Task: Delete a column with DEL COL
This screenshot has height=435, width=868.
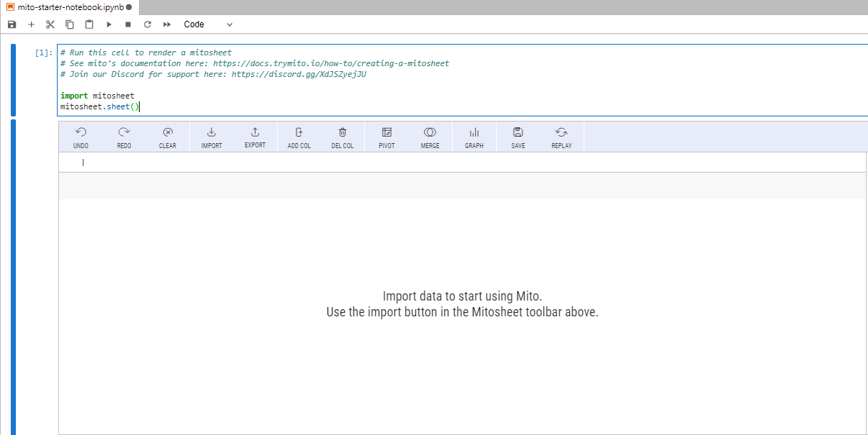Action: [343, 137]
